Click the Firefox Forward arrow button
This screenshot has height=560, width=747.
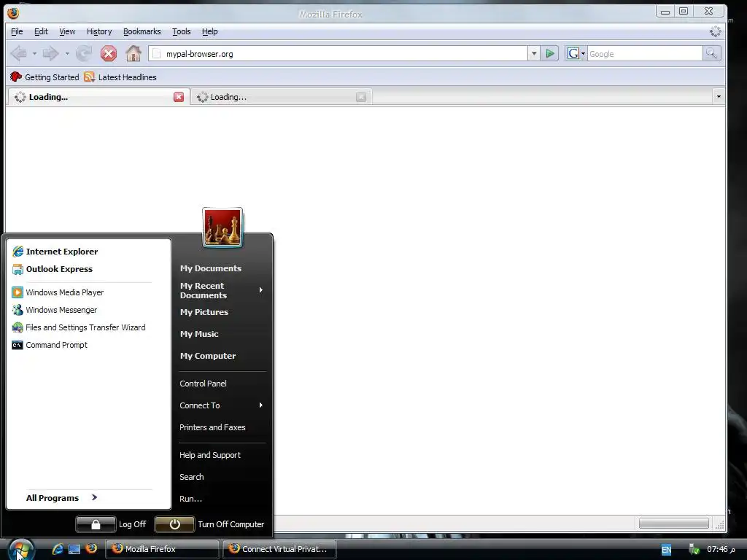pyautogui.click(x=50, y=53)
